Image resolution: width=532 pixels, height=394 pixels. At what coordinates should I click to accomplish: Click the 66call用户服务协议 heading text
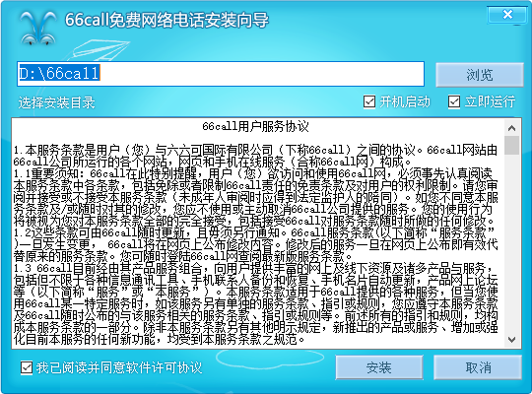[x=255, y=127]
